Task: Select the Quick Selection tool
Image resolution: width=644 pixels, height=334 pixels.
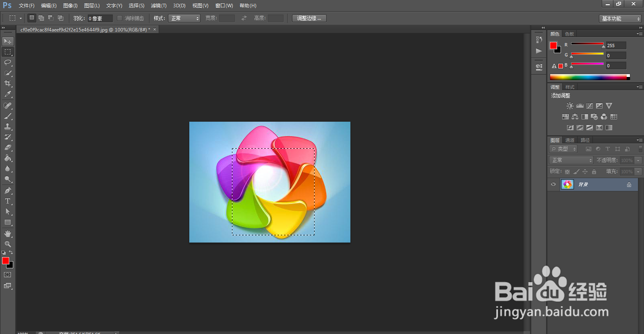Action: (8, 73)
